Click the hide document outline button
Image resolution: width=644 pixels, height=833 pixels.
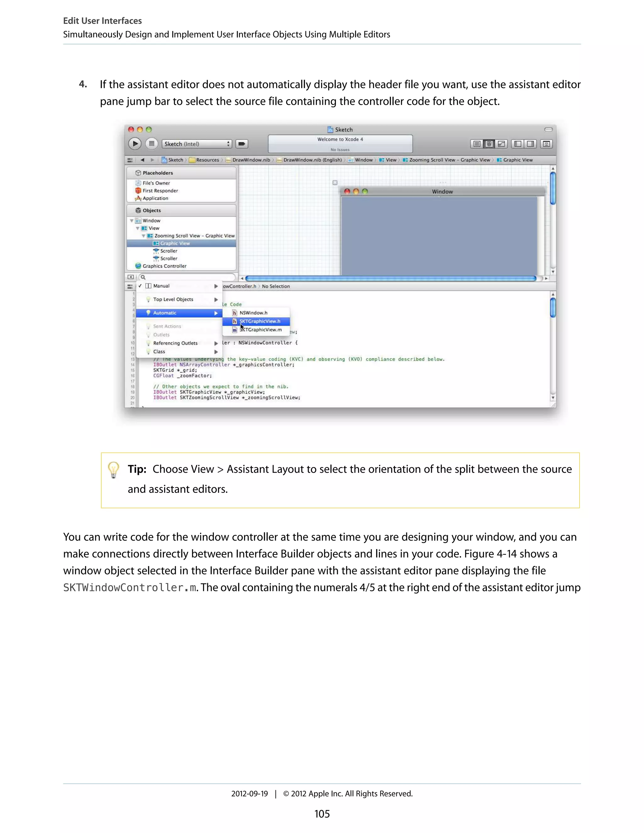click(x=130, y=277)
